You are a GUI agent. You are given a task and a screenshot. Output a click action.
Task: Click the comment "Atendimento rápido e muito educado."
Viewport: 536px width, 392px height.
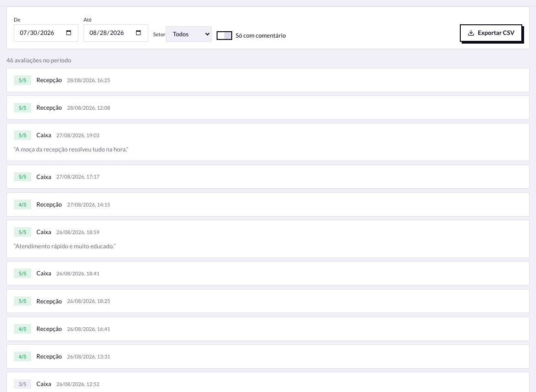(x=65, y=246)
